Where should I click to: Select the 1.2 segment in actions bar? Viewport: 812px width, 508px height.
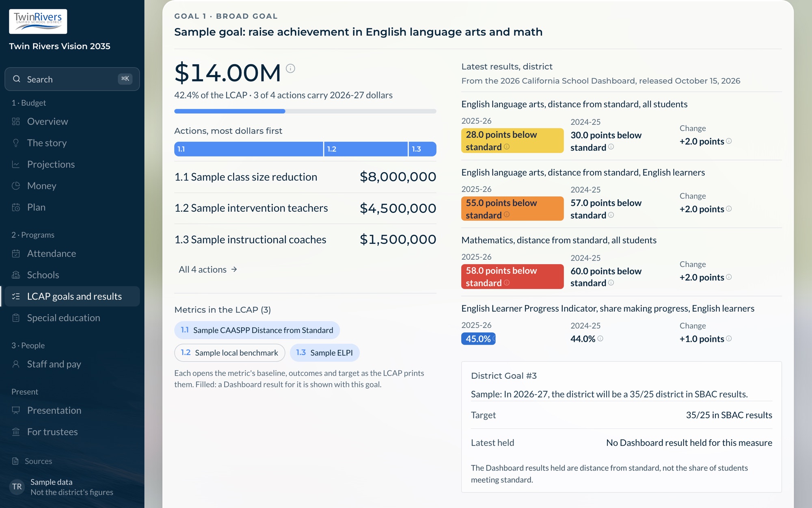[366, 149]
